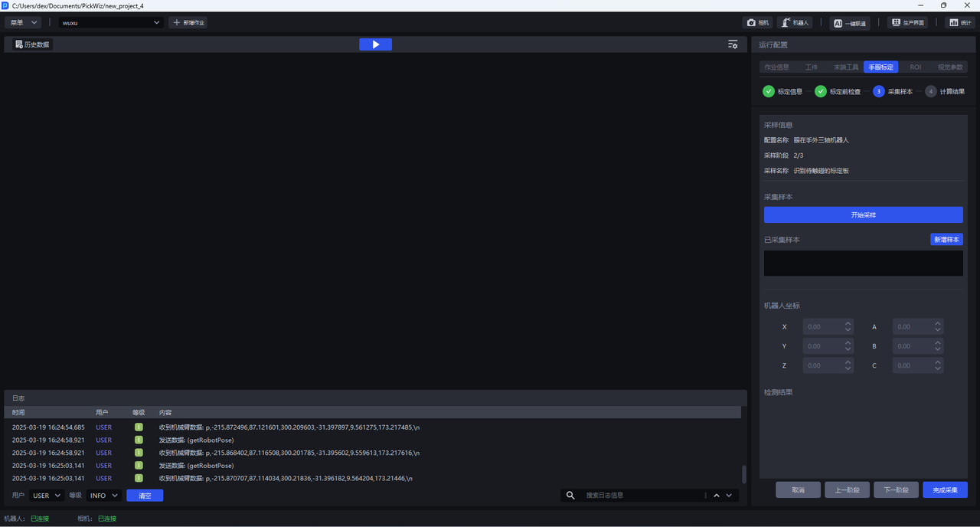Open history data (历史数据)

pyautogui.click(x=33, y=44)
